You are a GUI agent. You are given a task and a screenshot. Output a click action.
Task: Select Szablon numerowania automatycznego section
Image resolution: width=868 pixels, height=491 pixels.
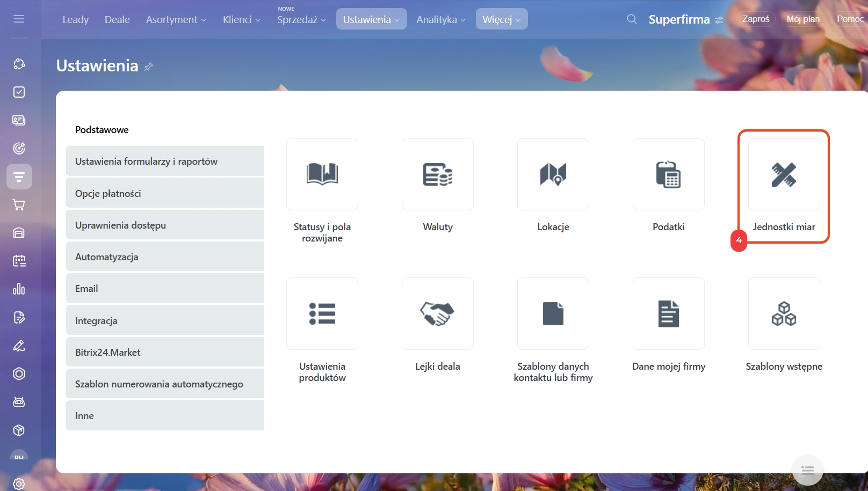[165, 384]
